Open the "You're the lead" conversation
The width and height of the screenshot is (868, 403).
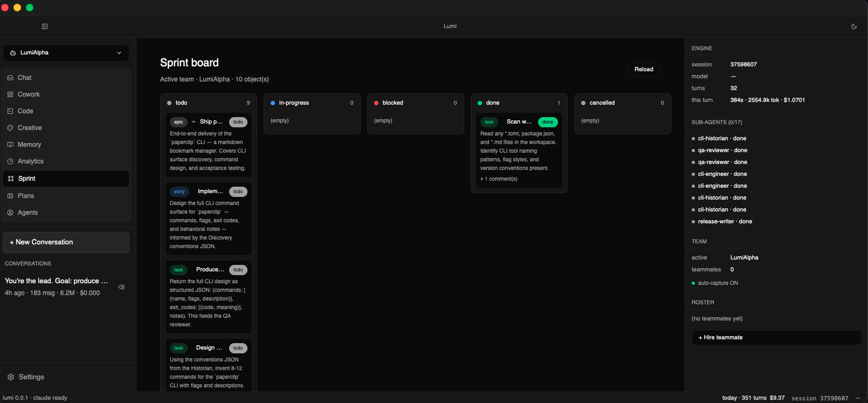click(x=57, y=286)
